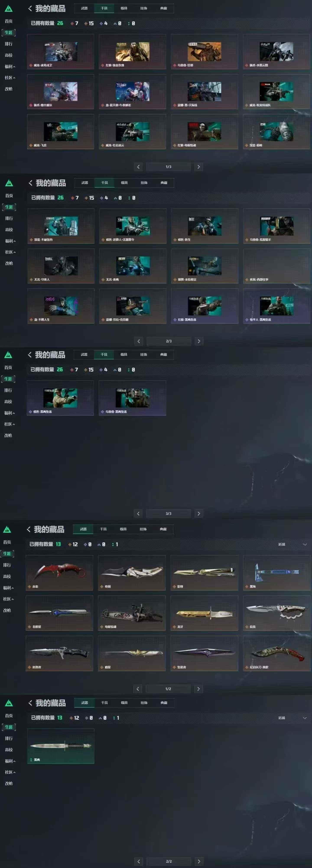This screenshot has width=312, height=868.
Task: Select the 红狼-电锯惊魂 operator card
Action: tap(205, 132)
